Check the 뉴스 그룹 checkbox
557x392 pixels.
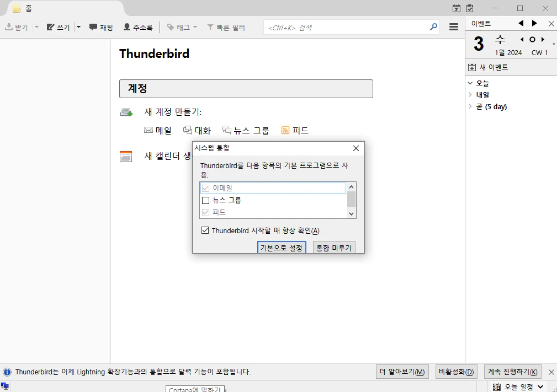205,201
